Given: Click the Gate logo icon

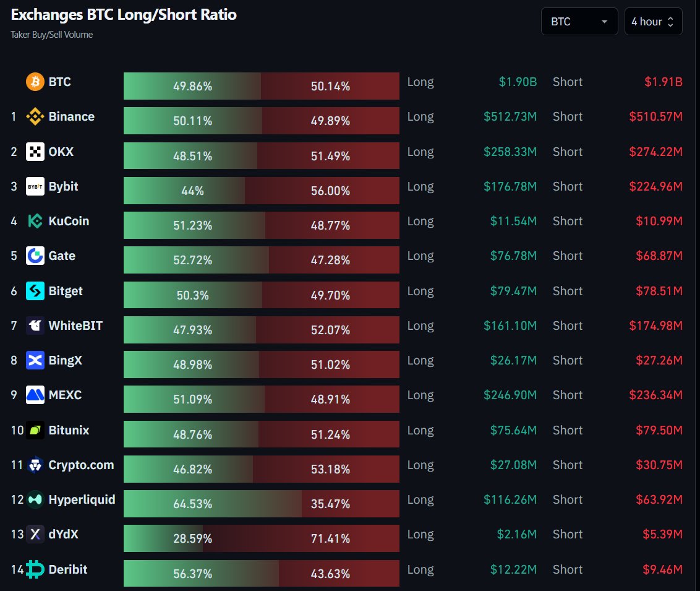Looking at the screenshot, I should click(35, 256).
